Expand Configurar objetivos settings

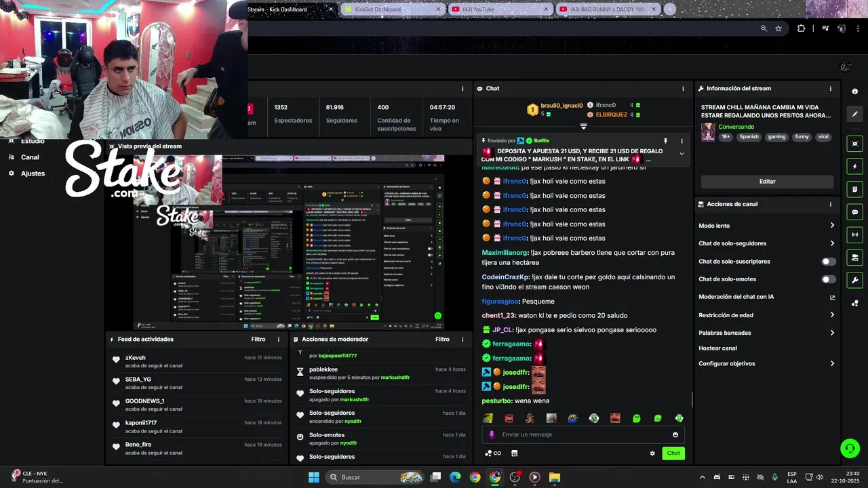tap(832, 363)
